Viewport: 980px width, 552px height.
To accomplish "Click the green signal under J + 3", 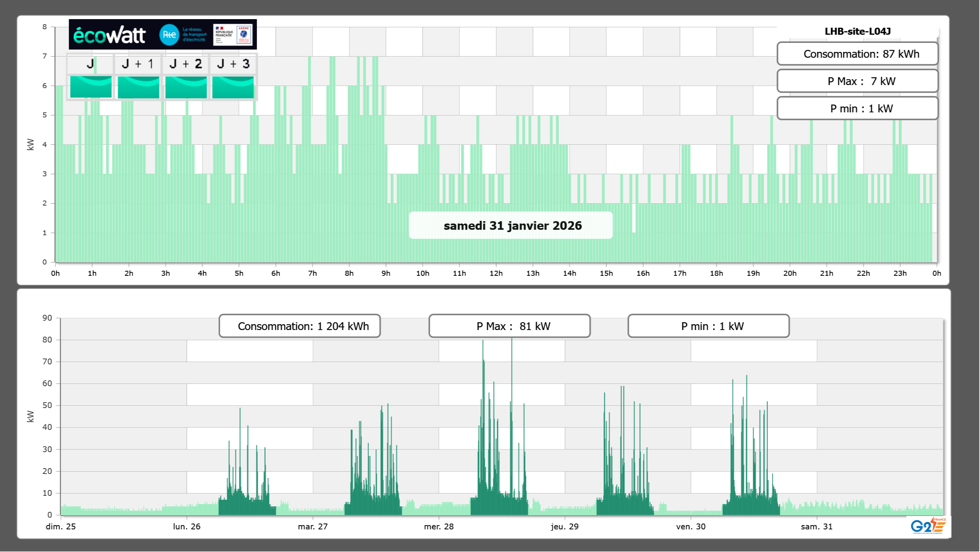I will tap(233, 87).
